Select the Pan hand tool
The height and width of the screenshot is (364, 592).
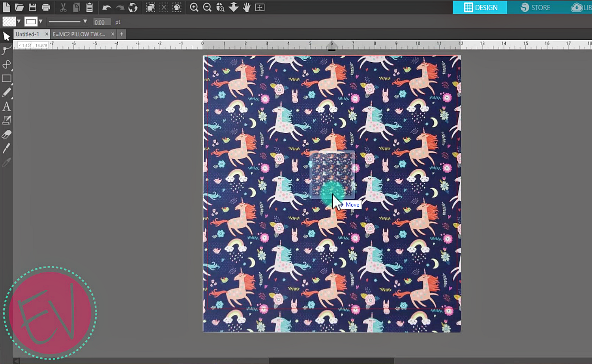[247, 7]
